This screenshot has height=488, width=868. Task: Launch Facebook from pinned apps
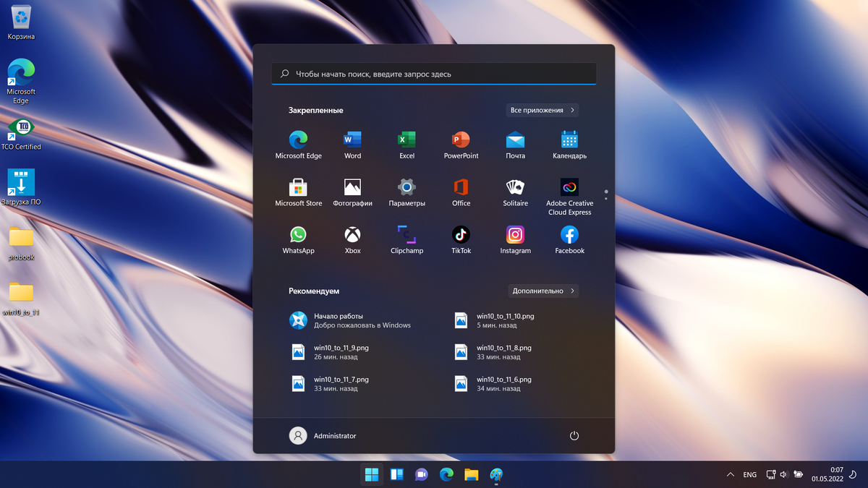pyautogui.click(x=569, y=240)
